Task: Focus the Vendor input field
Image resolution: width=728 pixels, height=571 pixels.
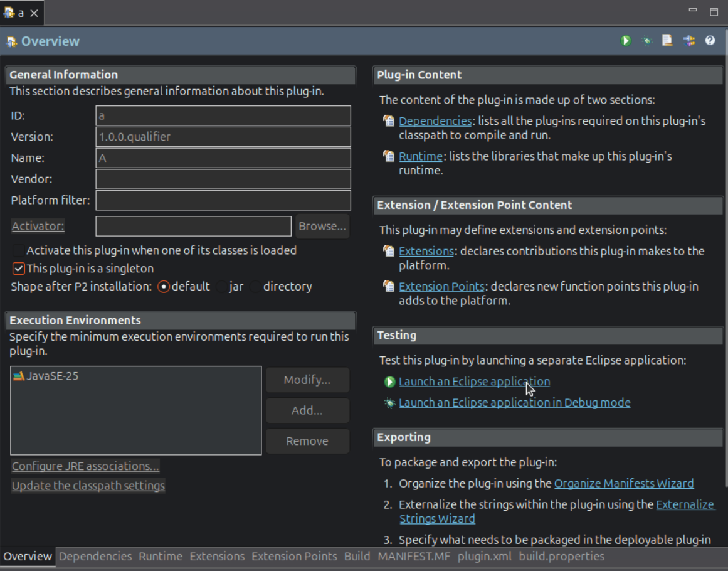Action: coord(223,179)
